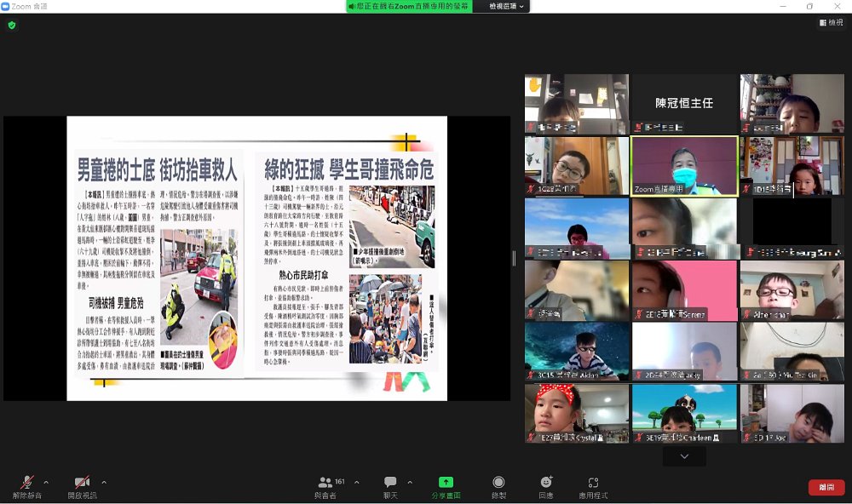Image resolution: width=852 pixels, height=504 pixels.
Task: Open the Apps icon in the toolbar
Action: pyautogui.click(x=593, y=485)
